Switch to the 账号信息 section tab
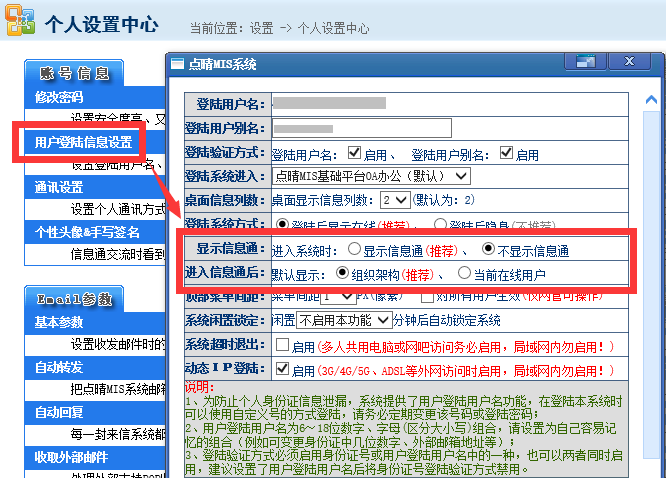 [x=73, y=72]
